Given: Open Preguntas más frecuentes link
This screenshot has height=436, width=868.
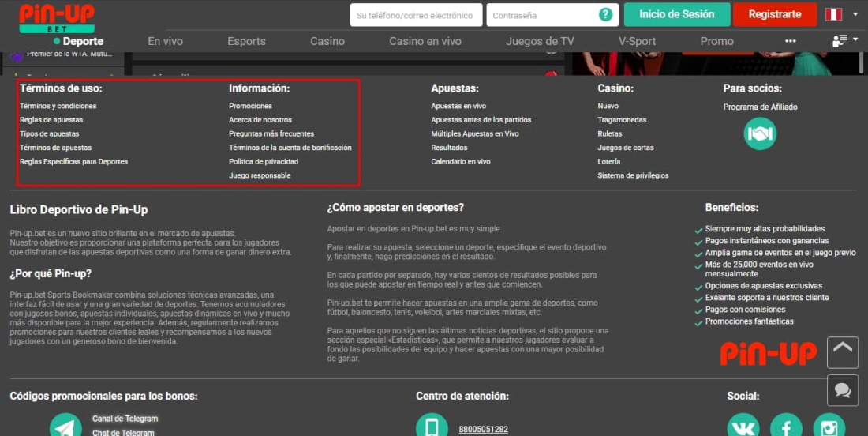Looking at the screenshot, I should point(271,133).
